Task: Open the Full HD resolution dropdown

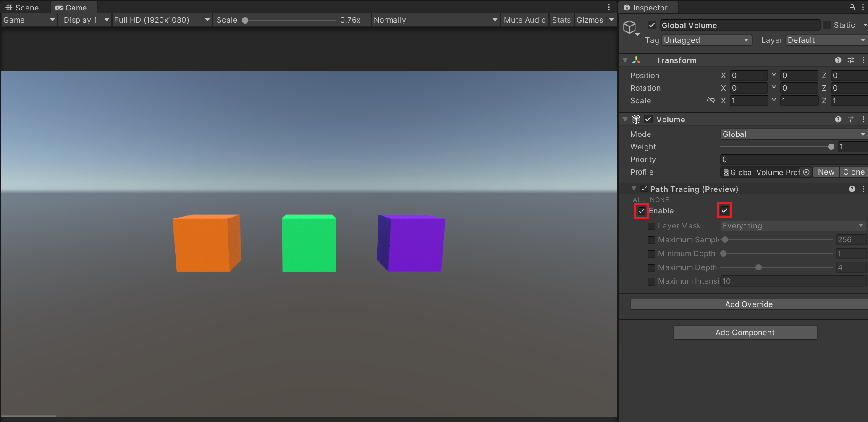Action: pyautogui.click(x=161, y=20)
